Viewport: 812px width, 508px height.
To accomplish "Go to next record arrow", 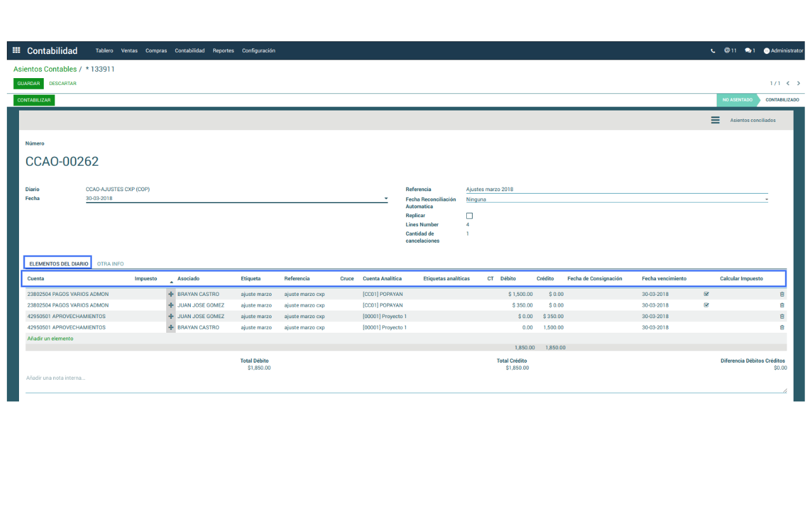I will click(798, 83).
